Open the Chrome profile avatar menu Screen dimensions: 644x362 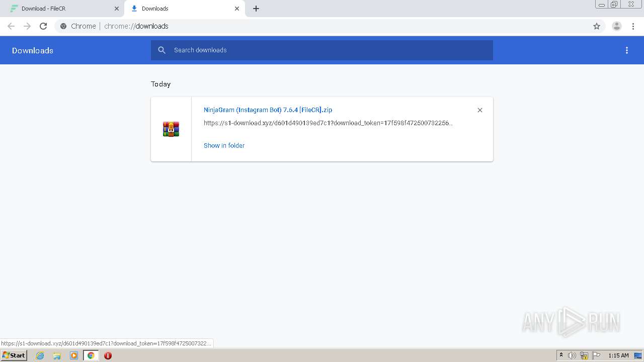point(617,26)
